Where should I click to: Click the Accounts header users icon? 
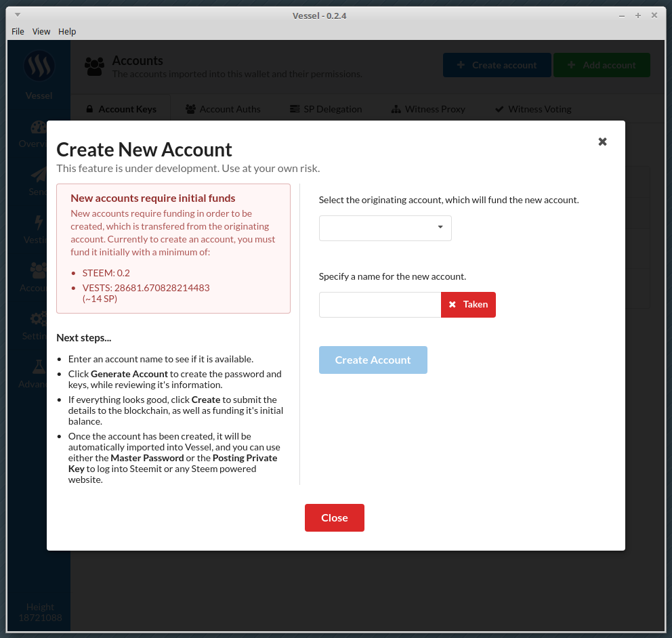tap(94, 66)
